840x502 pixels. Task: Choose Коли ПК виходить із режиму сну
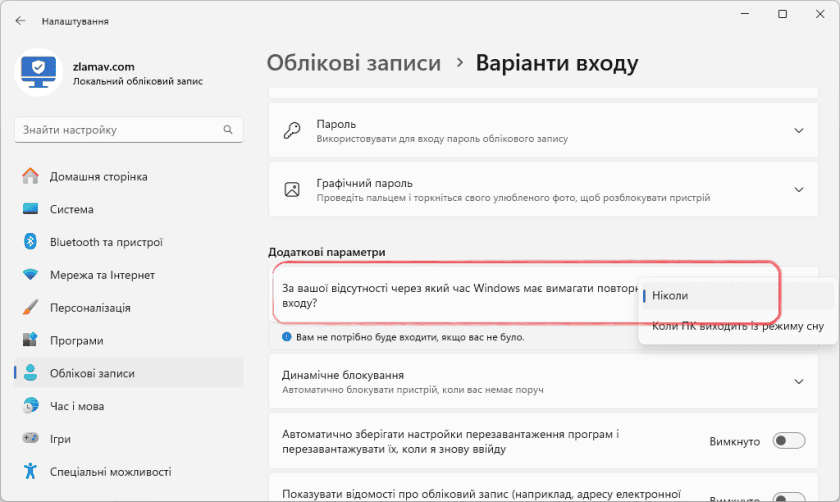(x=738, y=326)
